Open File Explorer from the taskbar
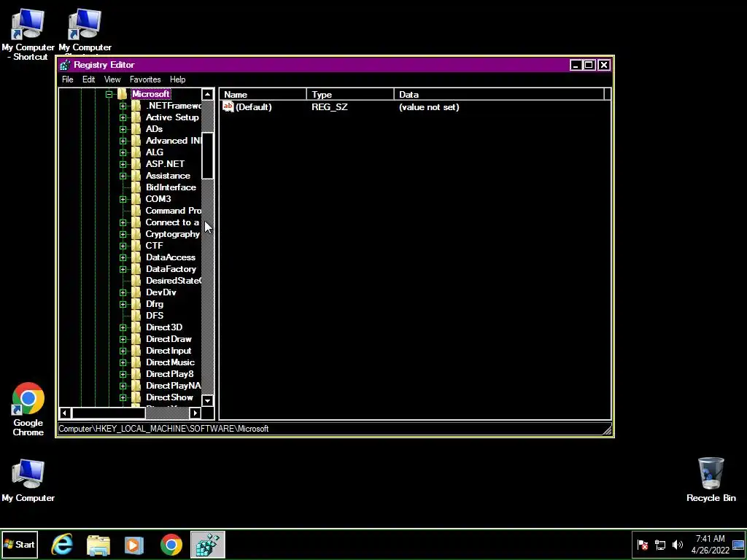The width and height of the screenshot is (747, 560). pyautogui.click(x=98, y=545)
